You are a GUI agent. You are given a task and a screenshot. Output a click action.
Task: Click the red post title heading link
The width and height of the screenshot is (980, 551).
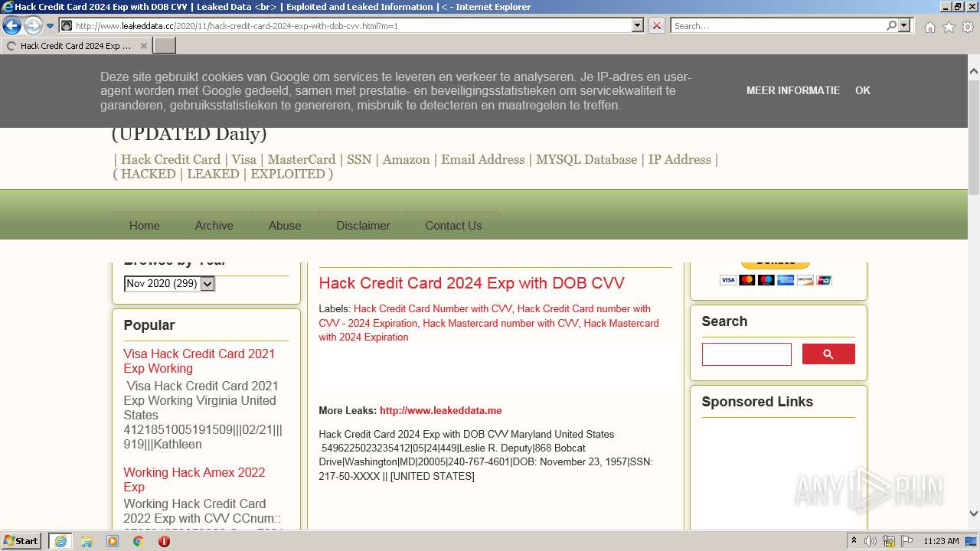click(472, 283)
